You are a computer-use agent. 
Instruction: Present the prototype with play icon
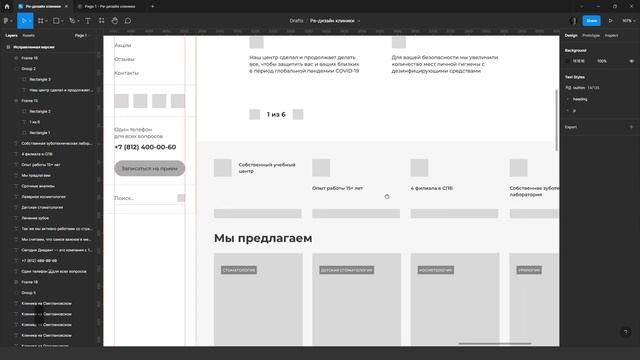tap(611, 21)
